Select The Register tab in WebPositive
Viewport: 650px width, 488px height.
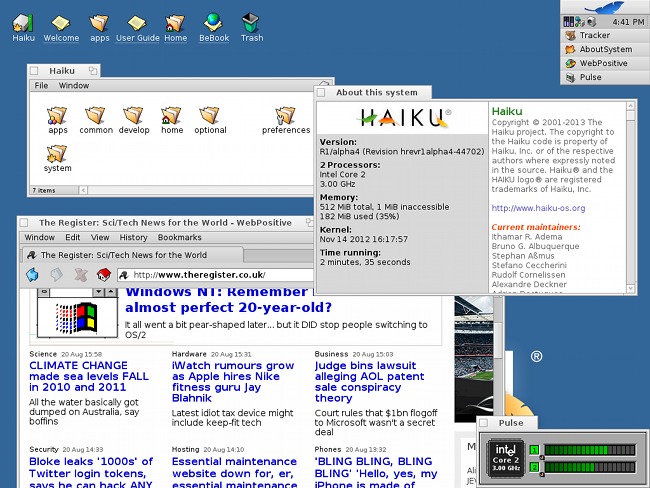(133, 255)
